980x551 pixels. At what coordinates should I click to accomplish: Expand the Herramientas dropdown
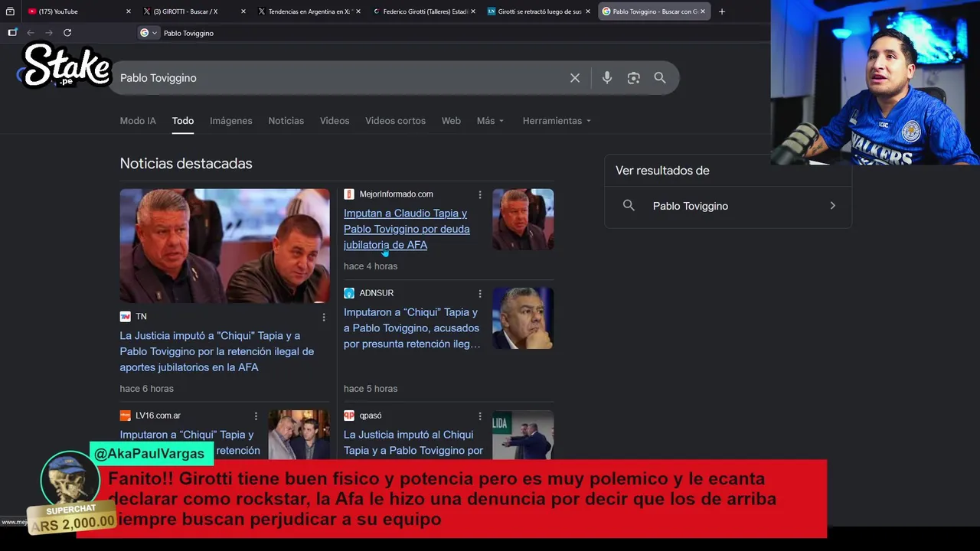click(557, 121)
